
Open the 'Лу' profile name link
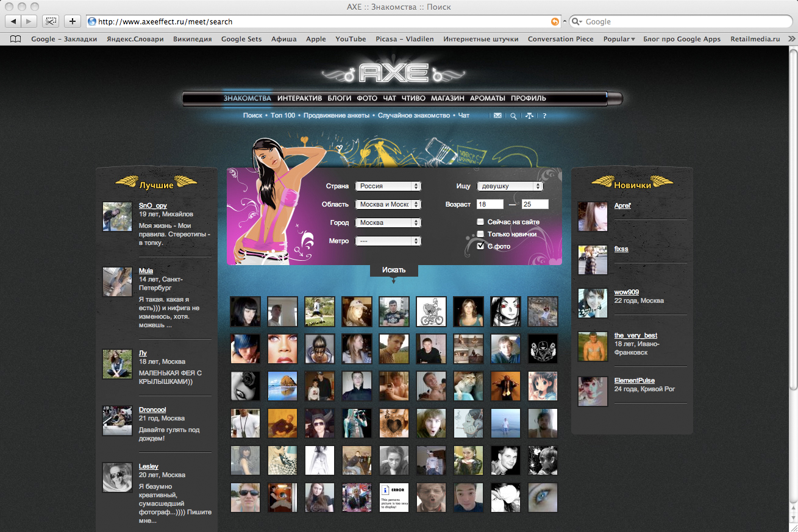tap(143, 353)
